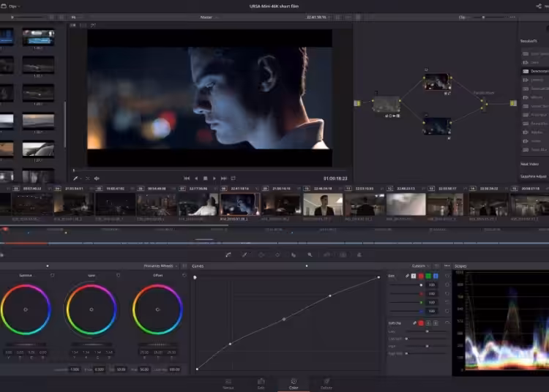The width and height of the screenshot is (549, 392).
Task: Enable the blue curve channel button
Action: (436, 276)
